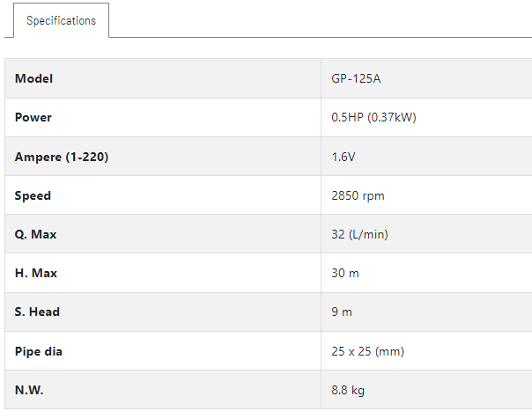This screenshot has height=411, width=532.
Task: Select the Q. Max label
Action: pyautogui.click(x=35, y=234)
